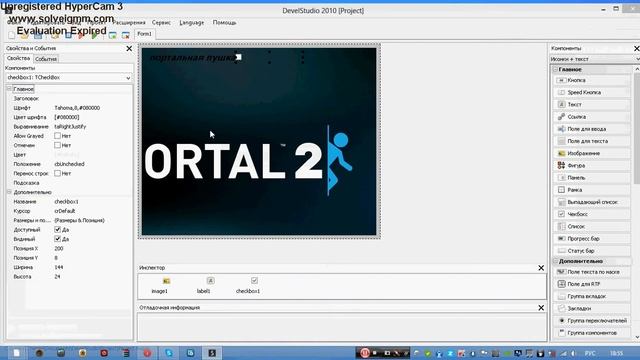This screenshot has width=640, height=360.
Task: Collapse the Дополнительно components palette group
Action: (556, 261)
